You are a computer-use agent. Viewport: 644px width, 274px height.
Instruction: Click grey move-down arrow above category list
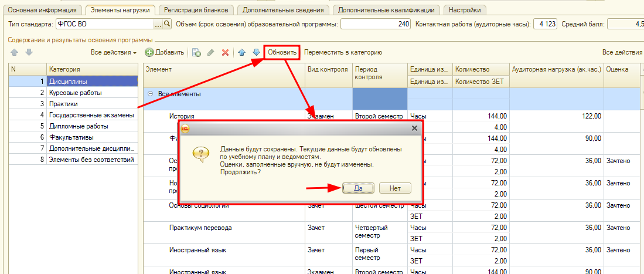(x=28, y=52)
